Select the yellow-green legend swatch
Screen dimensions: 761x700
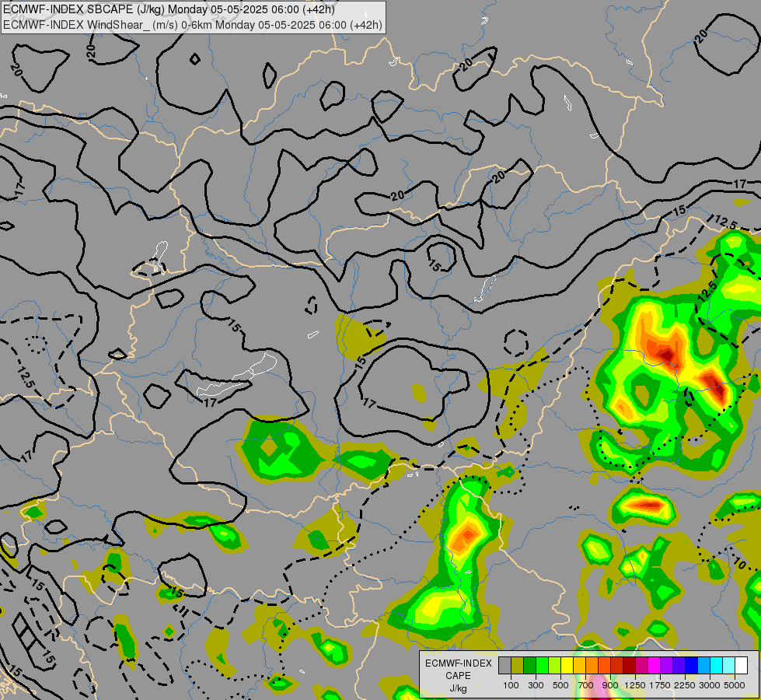pyautogui.click(x=554, y=665)
